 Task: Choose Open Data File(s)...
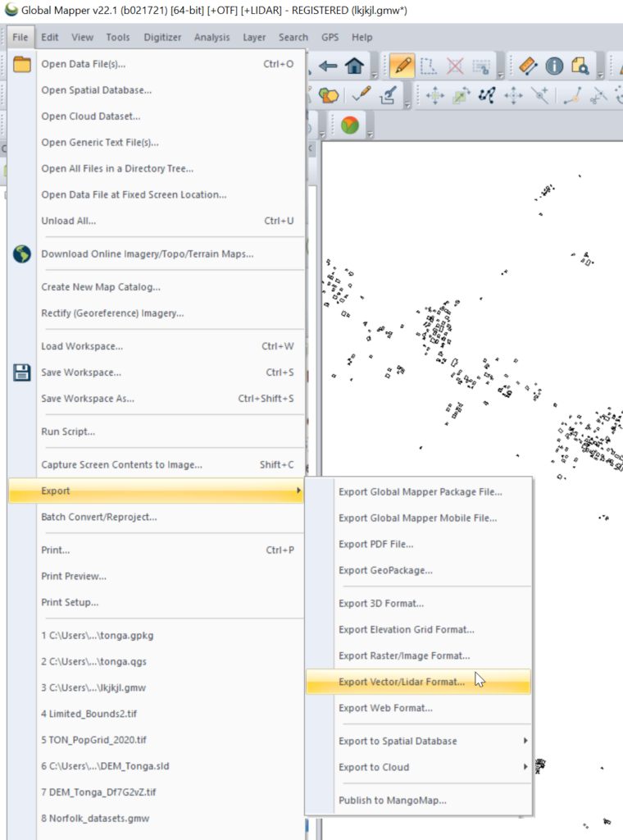click(157, 64)
